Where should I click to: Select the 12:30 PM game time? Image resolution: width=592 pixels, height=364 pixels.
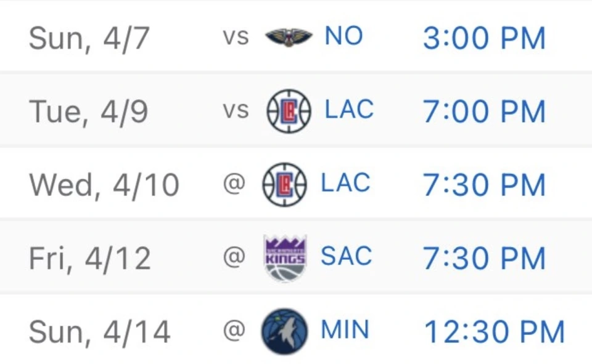pos(495,332)
